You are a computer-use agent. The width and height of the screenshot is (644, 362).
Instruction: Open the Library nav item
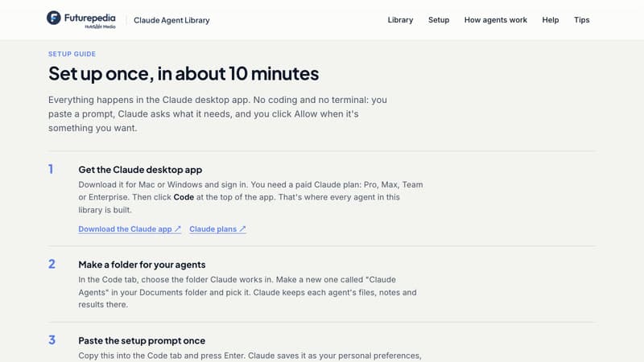pos(400,19)
